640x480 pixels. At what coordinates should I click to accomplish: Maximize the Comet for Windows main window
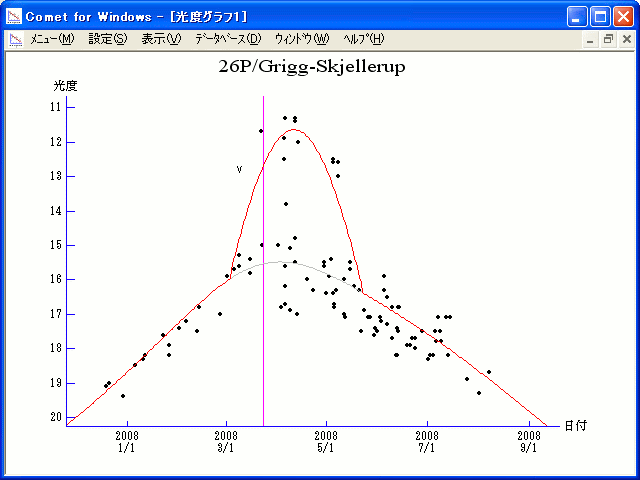(x=600, y=16)
